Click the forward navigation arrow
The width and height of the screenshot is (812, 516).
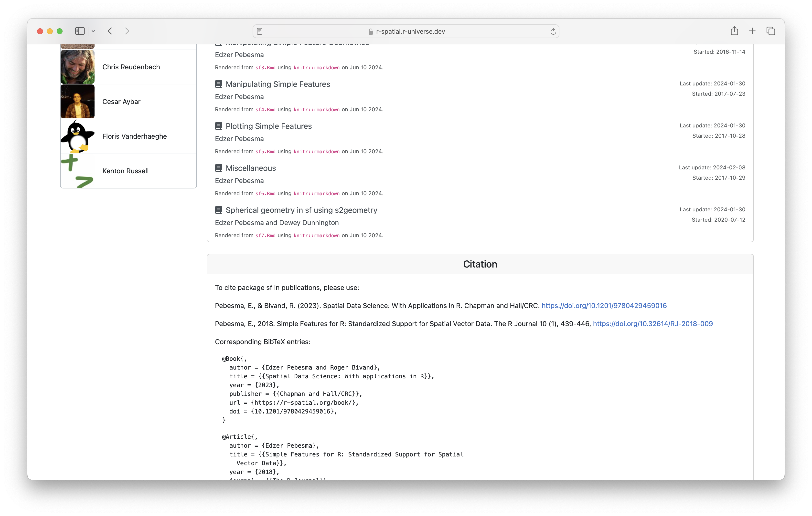(127, 31)
